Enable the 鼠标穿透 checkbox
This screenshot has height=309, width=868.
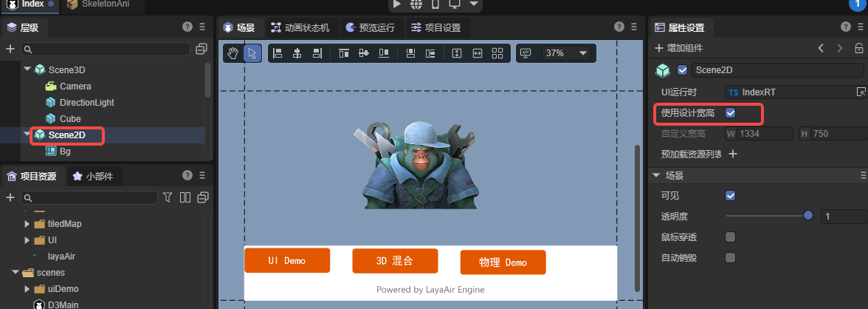coord(731,237)
